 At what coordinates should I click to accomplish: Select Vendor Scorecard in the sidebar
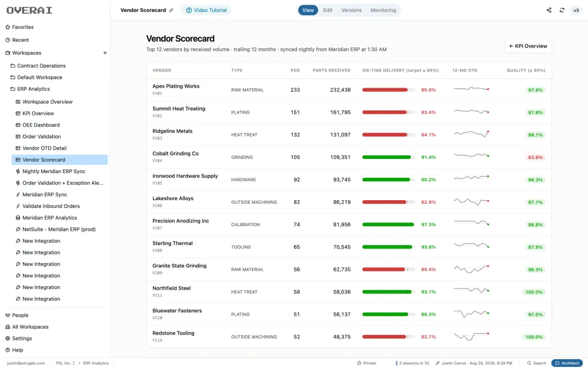coord(59,160)
